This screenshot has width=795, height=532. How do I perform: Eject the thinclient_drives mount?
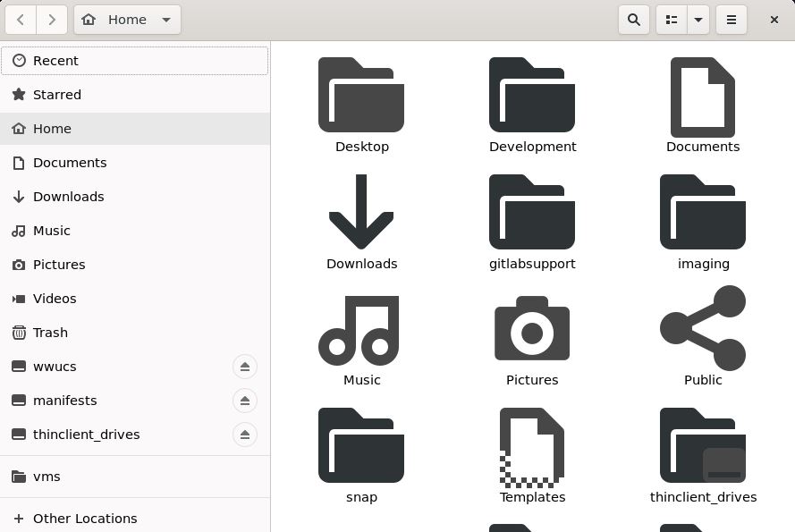245,435
